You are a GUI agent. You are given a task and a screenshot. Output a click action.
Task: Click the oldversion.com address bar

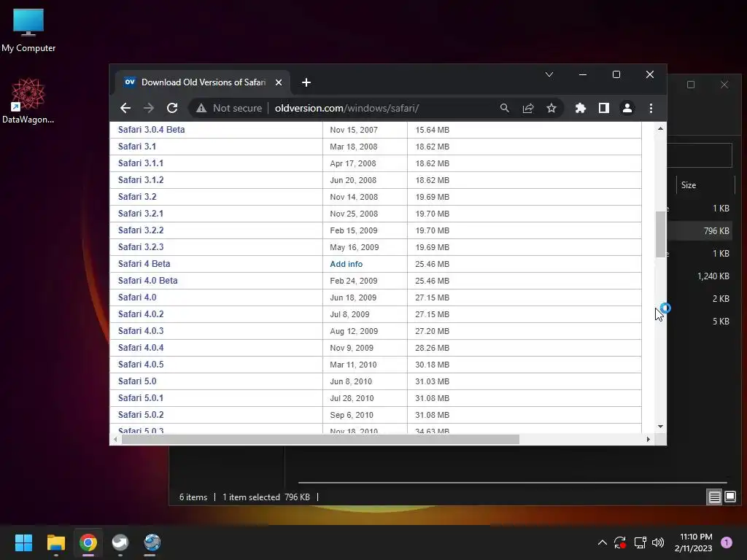347,108
